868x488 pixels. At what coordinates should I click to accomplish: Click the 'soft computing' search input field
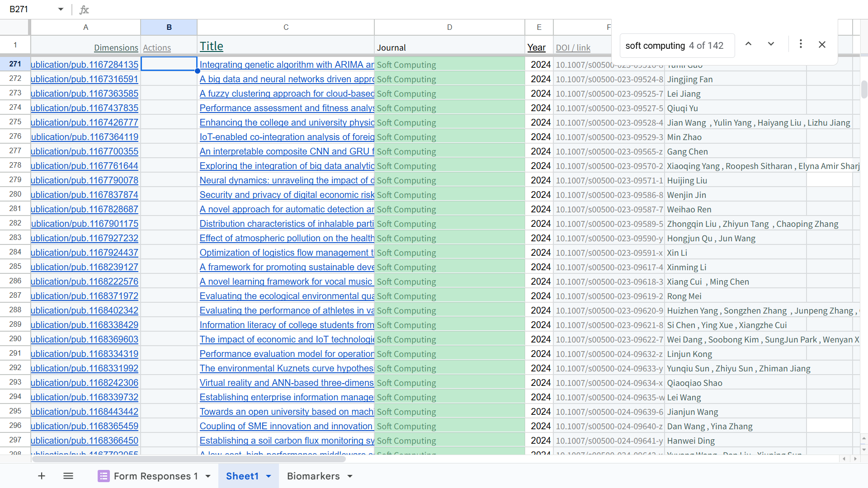point(656,46)
